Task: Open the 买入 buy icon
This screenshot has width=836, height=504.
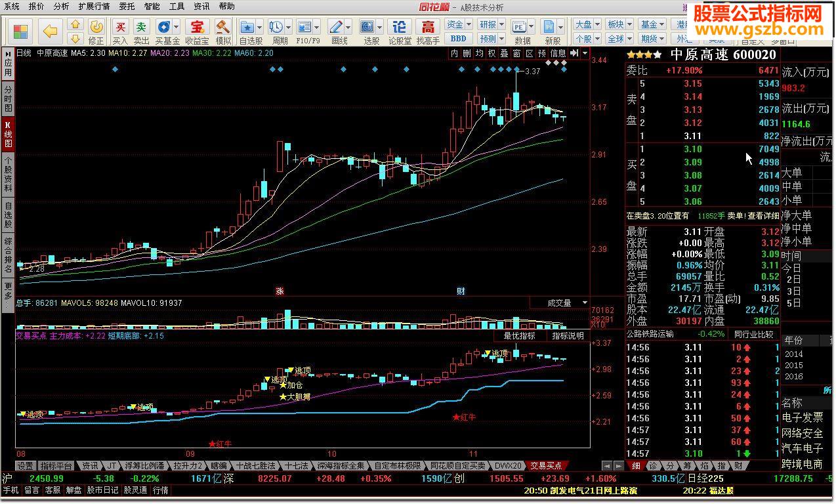Action: (x=120, y=27)
